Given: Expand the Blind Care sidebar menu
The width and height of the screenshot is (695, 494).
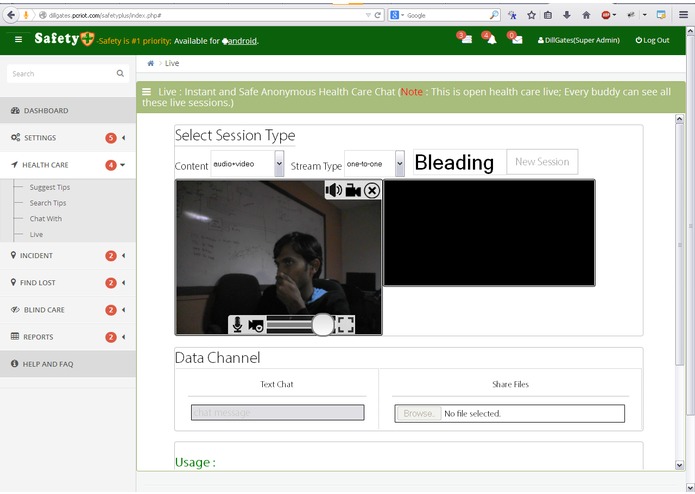Looking at the screenshot, I should point(68,310).
